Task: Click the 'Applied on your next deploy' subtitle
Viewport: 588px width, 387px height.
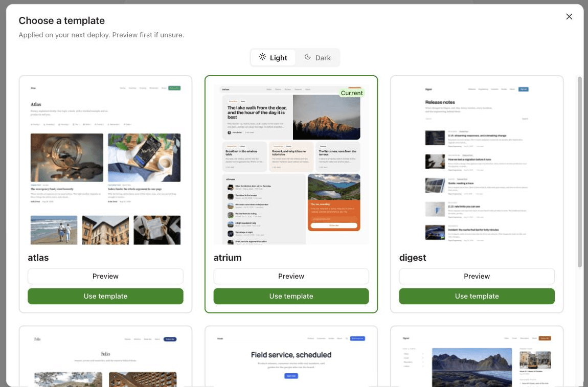Action: coord(101,35)
